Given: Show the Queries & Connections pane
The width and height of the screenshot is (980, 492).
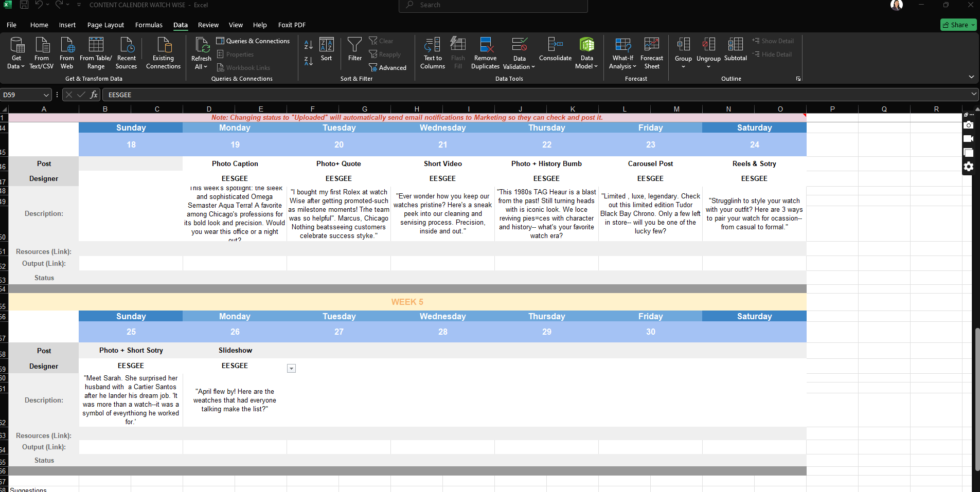Looking at the screenshot, I should [253, 41].
